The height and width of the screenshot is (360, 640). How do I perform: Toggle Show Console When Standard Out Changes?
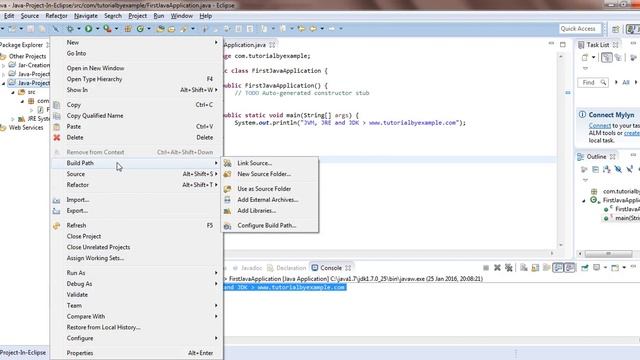click(x=558, y=268)
